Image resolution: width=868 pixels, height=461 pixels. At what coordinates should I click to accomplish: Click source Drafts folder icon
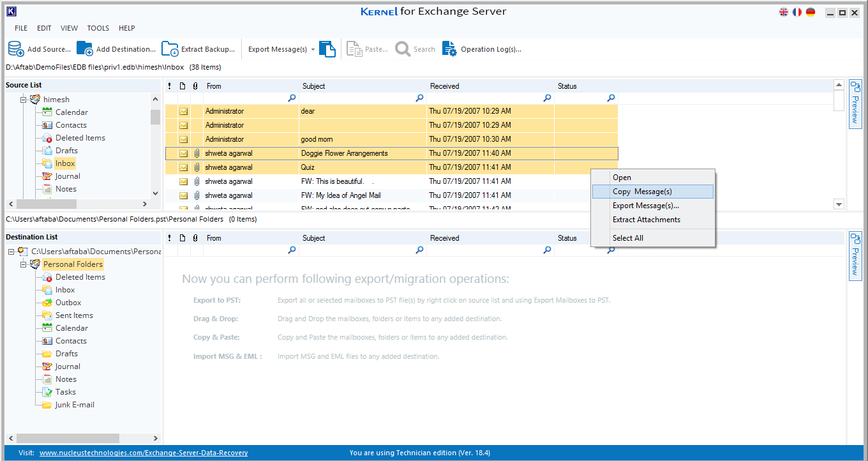(47, 151)
